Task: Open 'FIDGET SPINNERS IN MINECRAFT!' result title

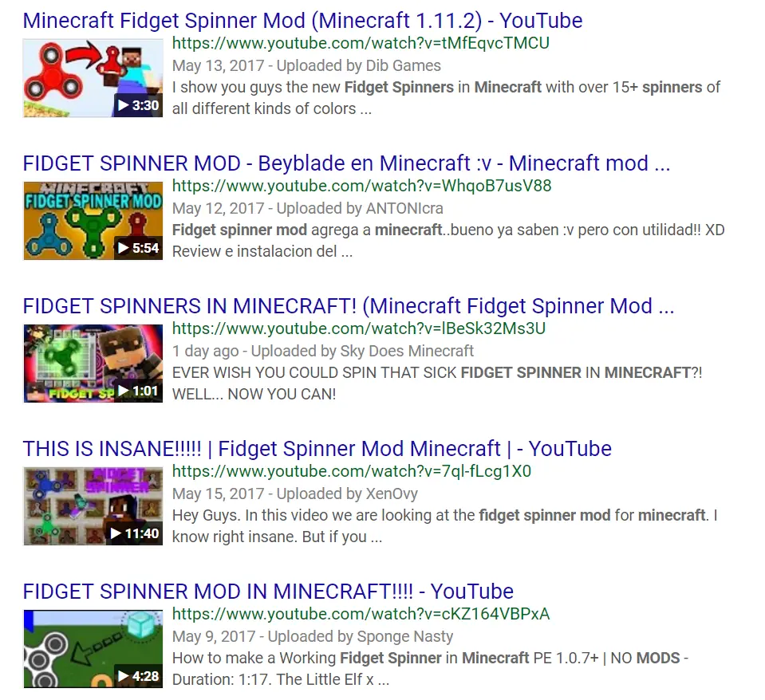Action: pos(349,307)
